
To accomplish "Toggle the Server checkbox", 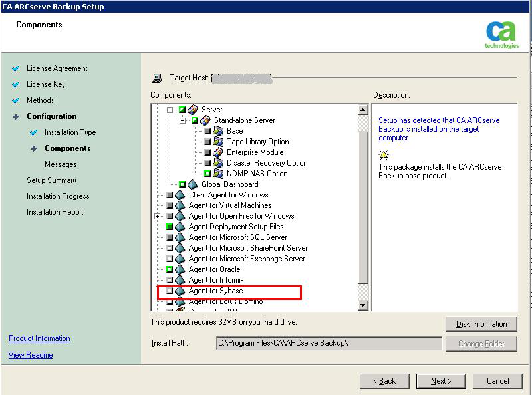I will (x=182, y=110).
